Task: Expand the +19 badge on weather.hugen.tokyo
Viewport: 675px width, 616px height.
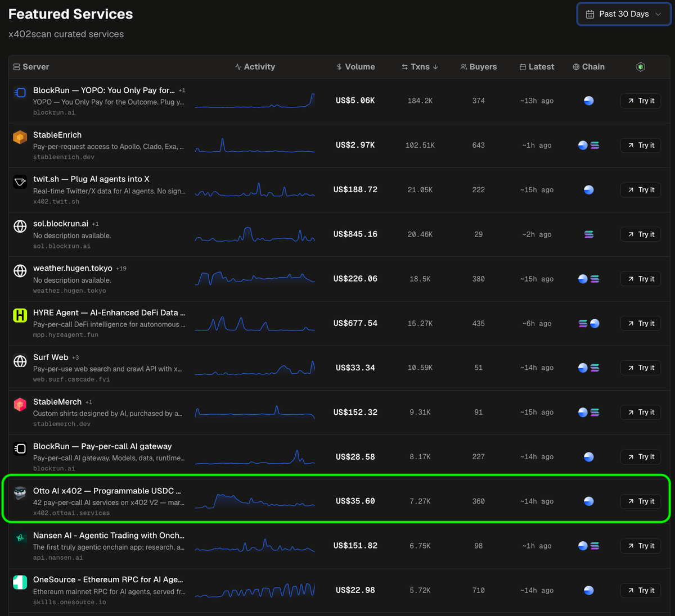Action: tap(121, 269)
